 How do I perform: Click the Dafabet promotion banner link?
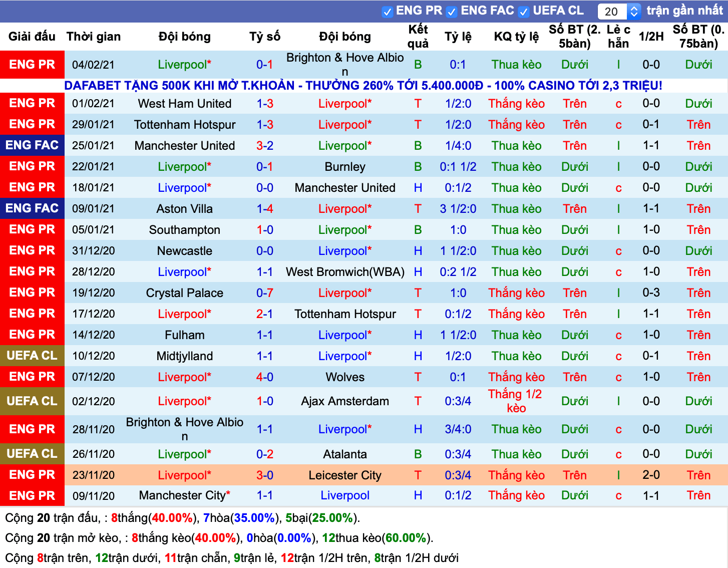pos(363,86)
